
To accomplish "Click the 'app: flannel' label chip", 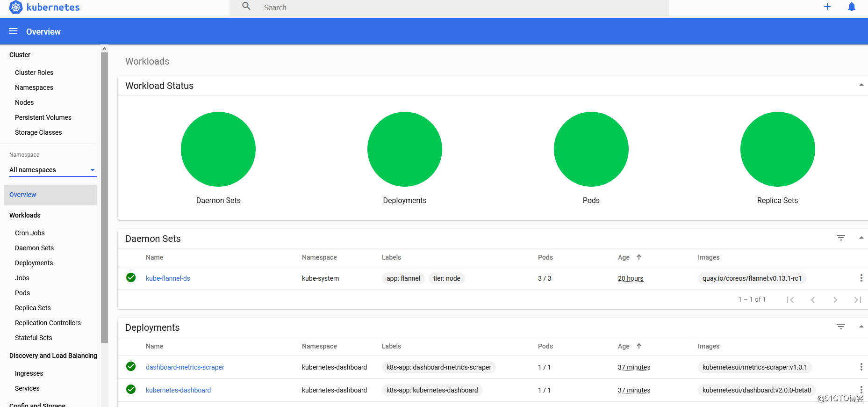I will pos(403,278).
